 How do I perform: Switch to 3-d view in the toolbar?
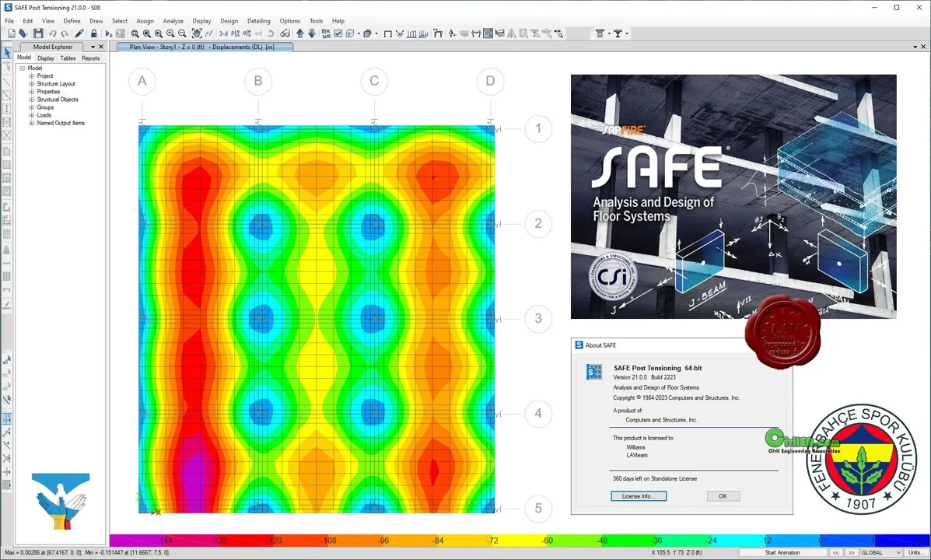click(x=223, y=34)
